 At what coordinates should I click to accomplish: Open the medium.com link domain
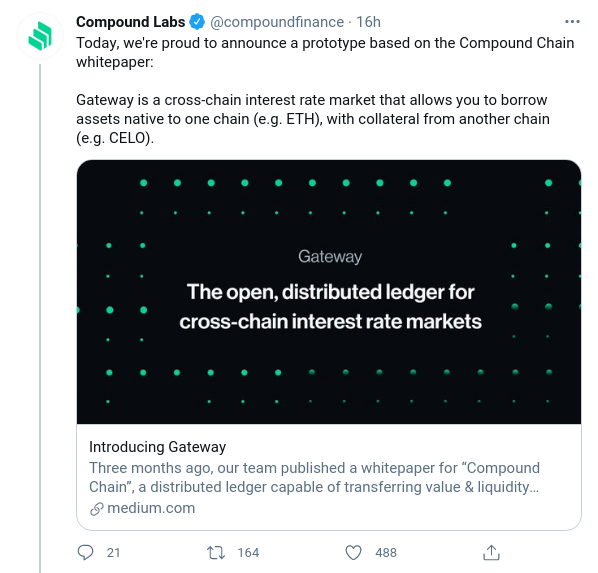click(x=151, y=508)
